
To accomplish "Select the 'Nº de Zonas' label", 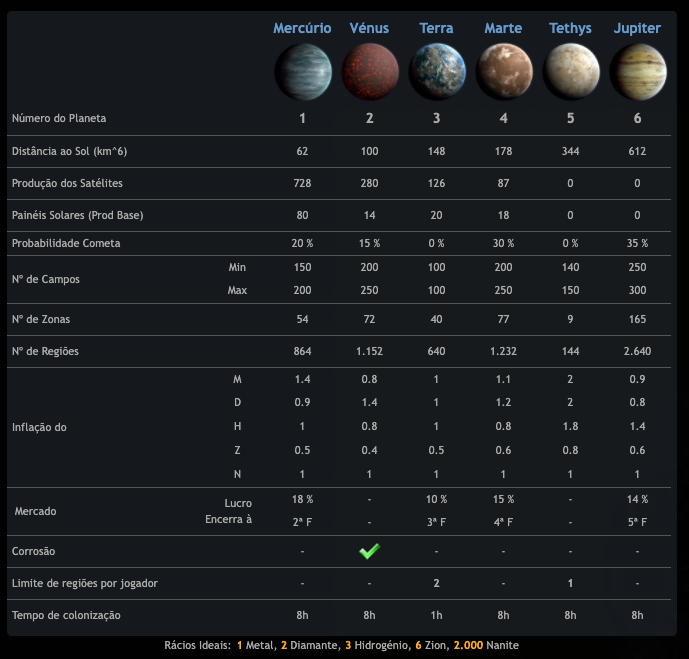I will pyautogui.click(x=41, y=319).
